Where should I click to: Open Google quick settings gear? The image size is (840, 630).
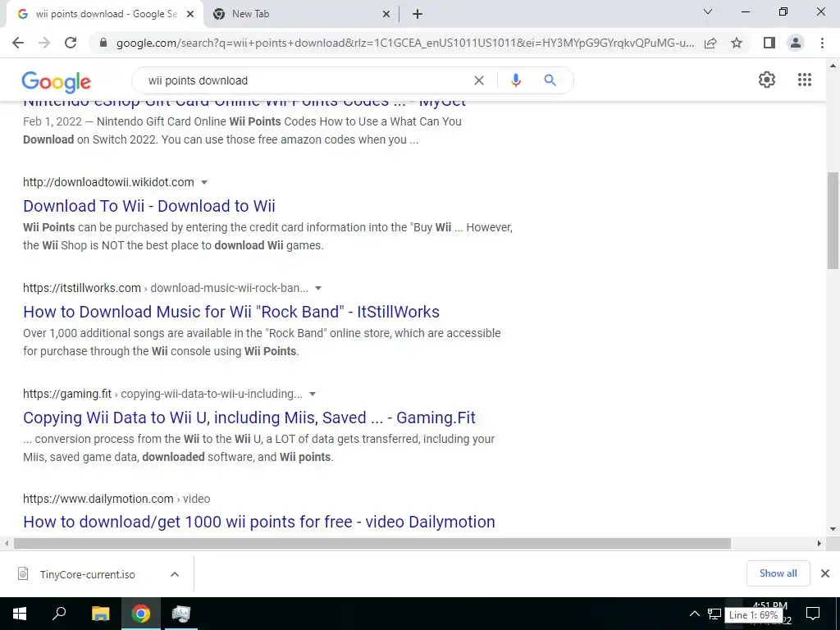767,80
